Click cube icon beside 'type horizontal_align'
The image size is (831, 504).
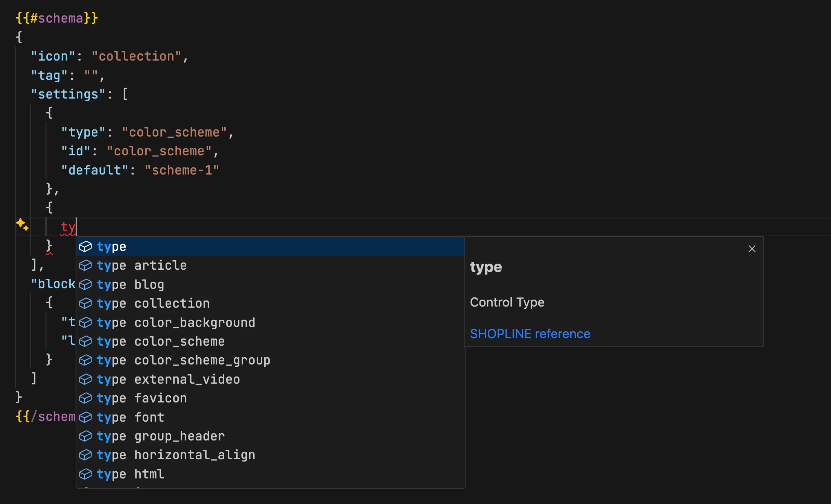click(x=85, y=455)
